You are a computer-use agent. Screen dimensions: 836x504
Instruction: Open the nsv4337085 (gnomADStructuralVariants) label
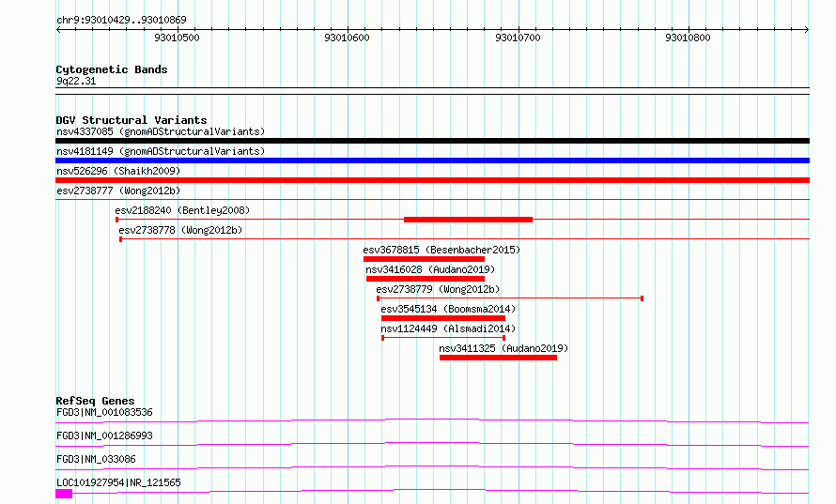161,131
